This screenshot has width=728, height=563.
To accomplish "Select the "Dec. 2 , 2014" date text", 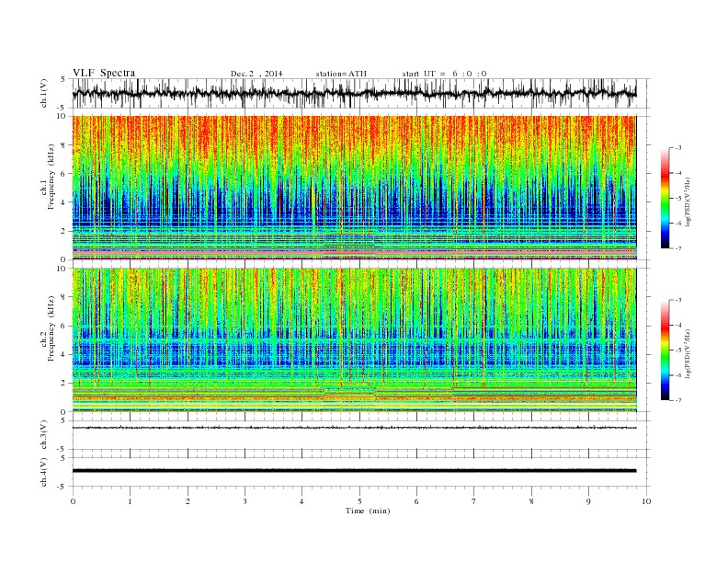I will pos(256,74).
